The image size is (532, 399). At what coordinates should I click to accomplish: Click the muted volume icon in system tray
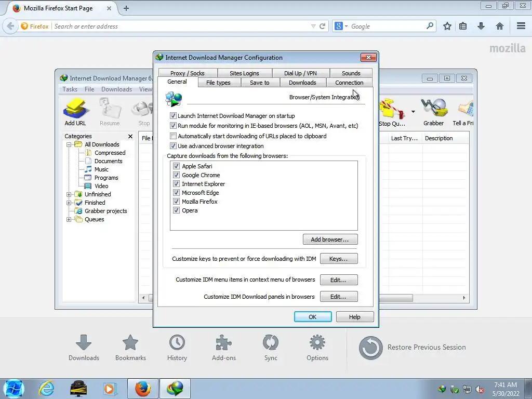(480, 390)
